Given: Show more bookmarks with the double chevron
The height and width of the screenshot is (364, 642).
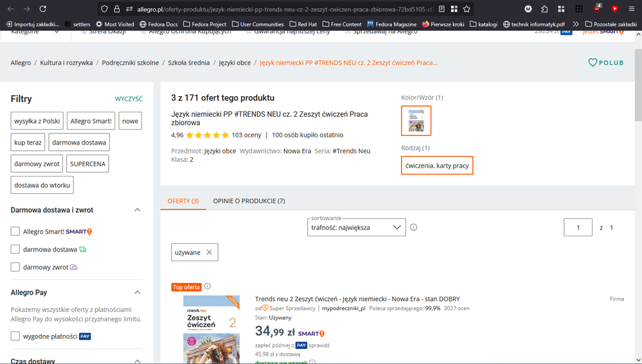Looking at the screenshot, I should click(576, 24).
